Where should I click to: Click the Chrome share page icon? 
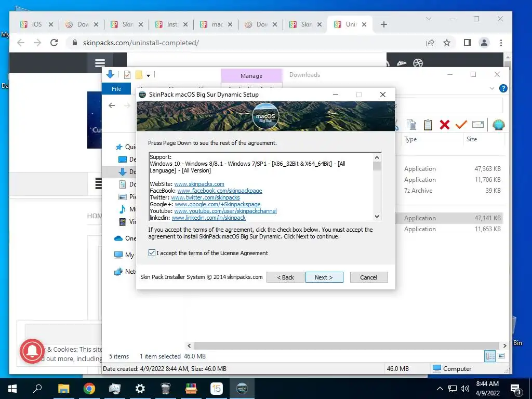point(430,43)
